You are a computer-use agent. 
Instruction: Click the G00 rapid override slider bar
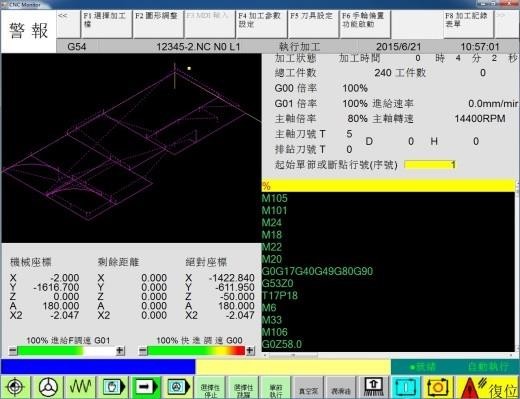pos(196,350)
